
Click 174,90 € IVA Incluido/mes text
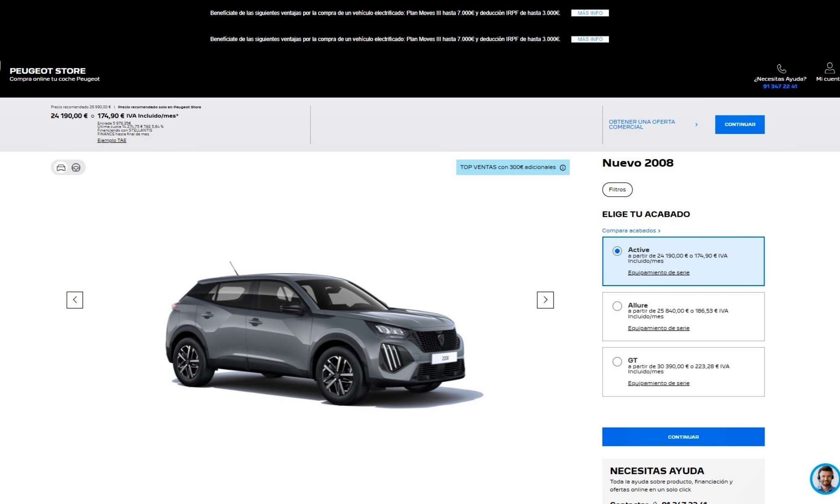pos(138,115)
